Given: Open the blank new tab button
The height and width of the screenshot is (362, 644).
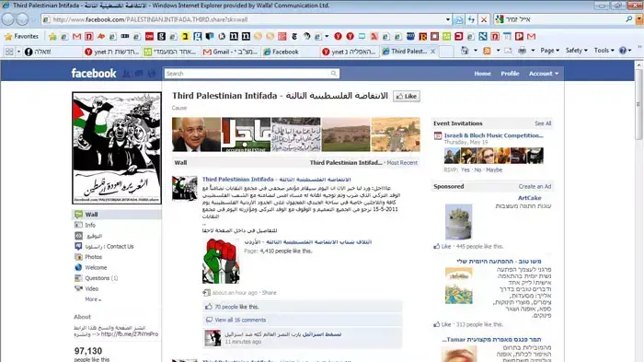Looking at the screenshot, I should click(446, 52).
